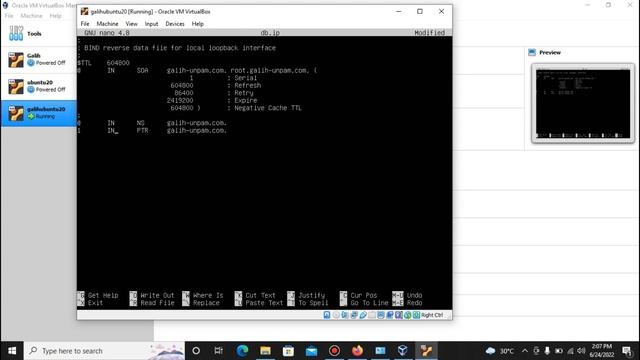This screenshot has height=360, width=640.
Task: Click the processor status icon in VM status bar
Action: (x=399, y=315)
